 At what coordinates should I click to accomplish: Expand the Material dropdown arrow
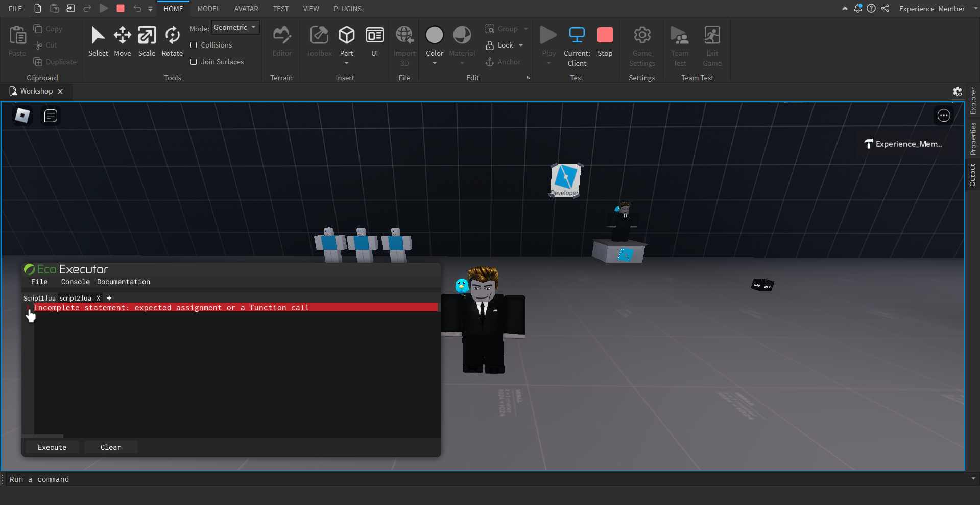coord(462,64)
